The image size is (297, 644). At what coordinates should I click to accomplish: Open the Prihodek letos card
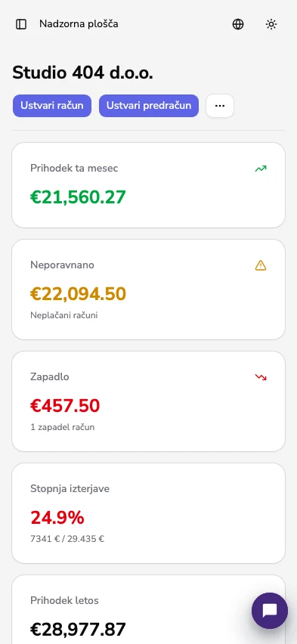click(x=148, y=609)
